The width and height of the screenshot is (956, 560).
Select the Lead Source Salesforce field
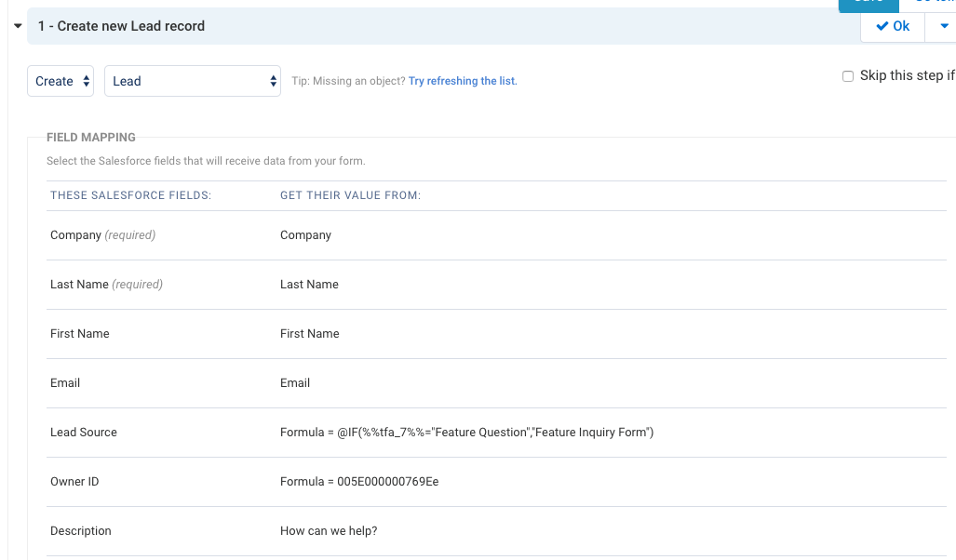(84, 433)
